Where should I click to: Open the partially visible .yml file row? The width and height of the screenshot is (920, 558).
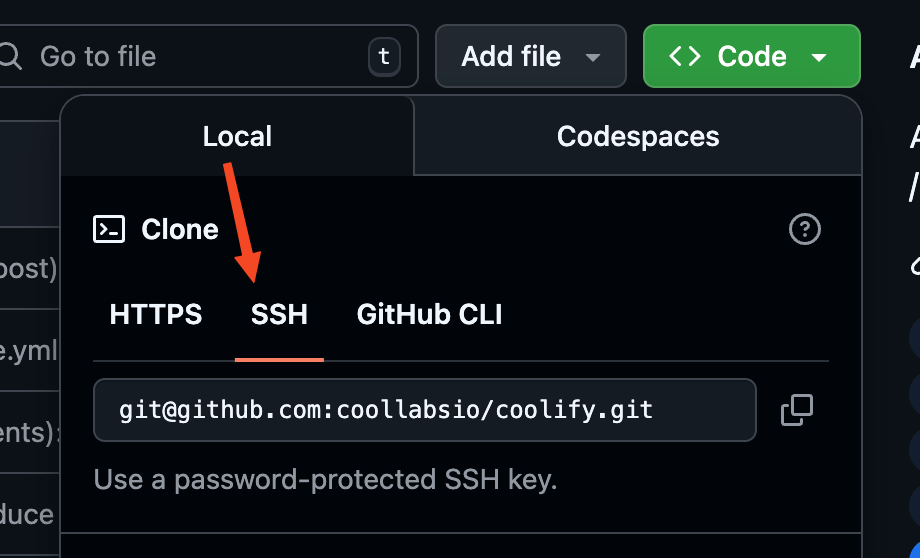30,351
